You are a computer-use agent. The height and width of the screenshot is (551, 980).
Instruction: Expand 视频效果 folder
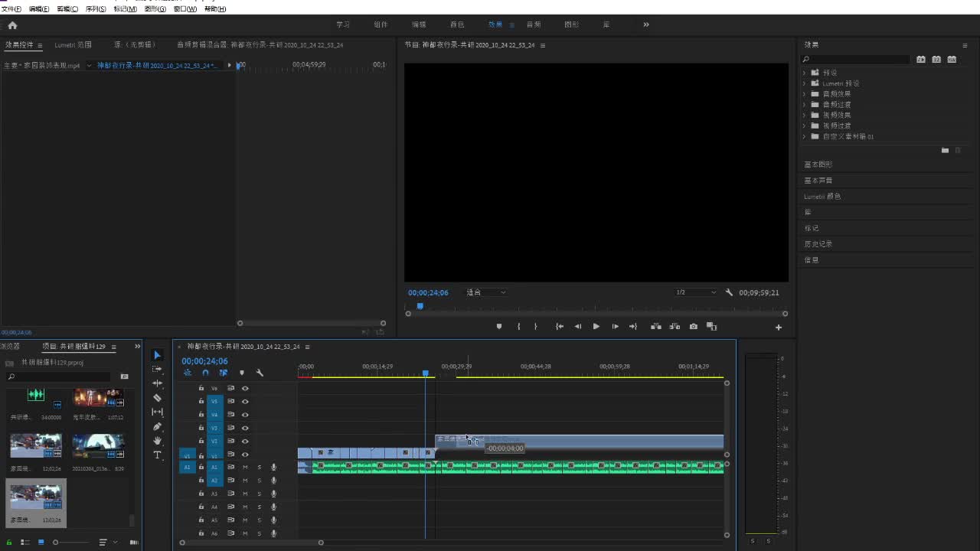pyautogui.click(x=805, y=116)
